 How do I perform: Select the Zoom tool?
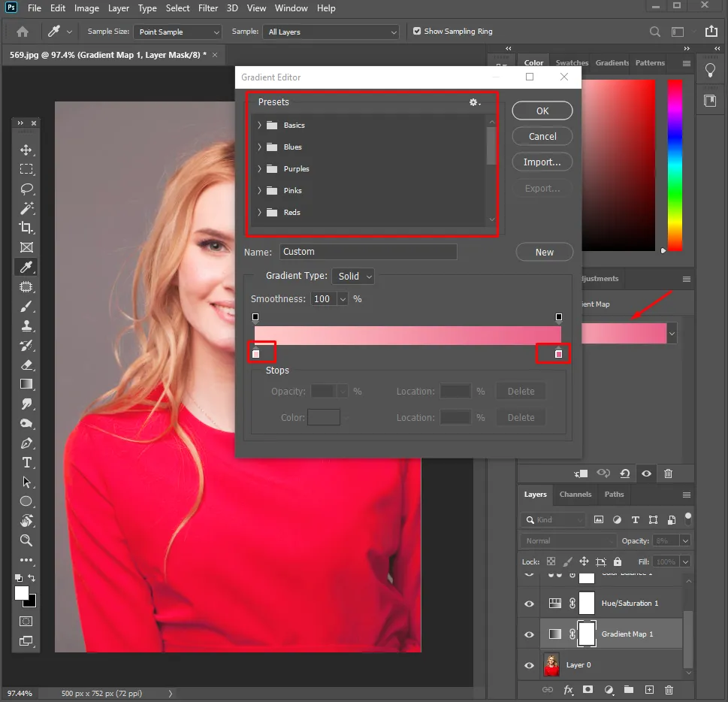click(26, 540)
